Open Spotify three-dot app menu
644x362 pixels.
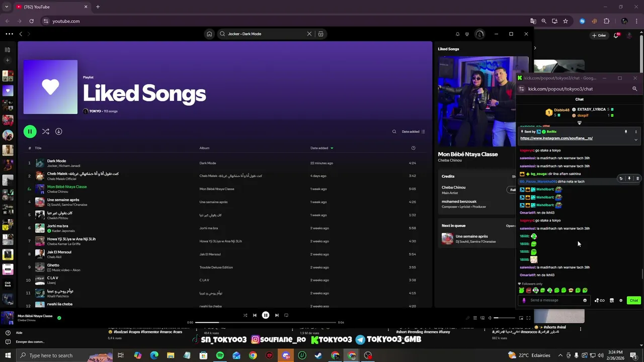9,34
